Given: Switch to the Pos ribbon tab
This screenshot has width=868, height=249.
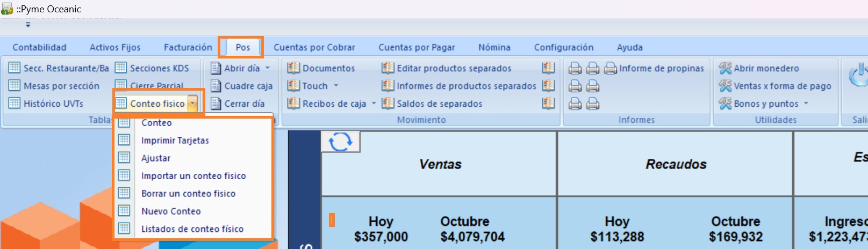Looking at the screenshot, I should pyautogui.click(x=242, y=47).
